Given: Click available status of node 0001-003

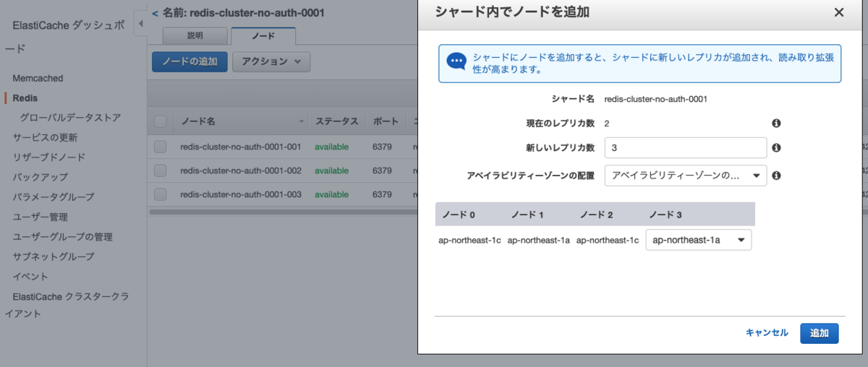Looking at the screenshot, I should (331, 194).
